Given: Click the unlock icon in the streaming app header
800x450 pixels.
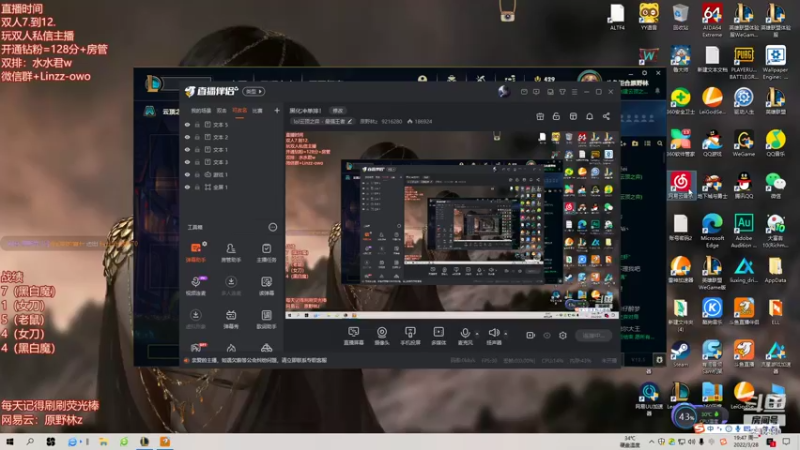Looking at the screenshot, I should [x=556, y=116].
